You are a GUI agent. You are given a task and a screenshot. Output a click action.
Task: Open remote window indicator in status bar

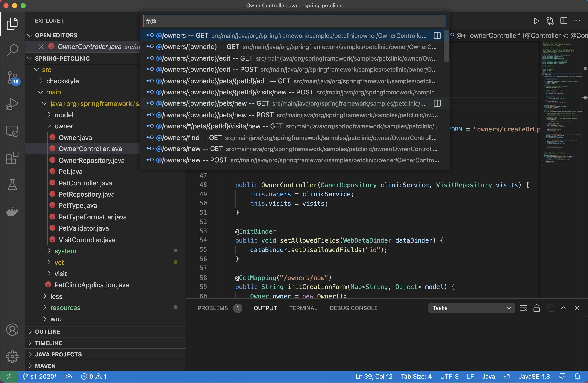click(9, 376)
